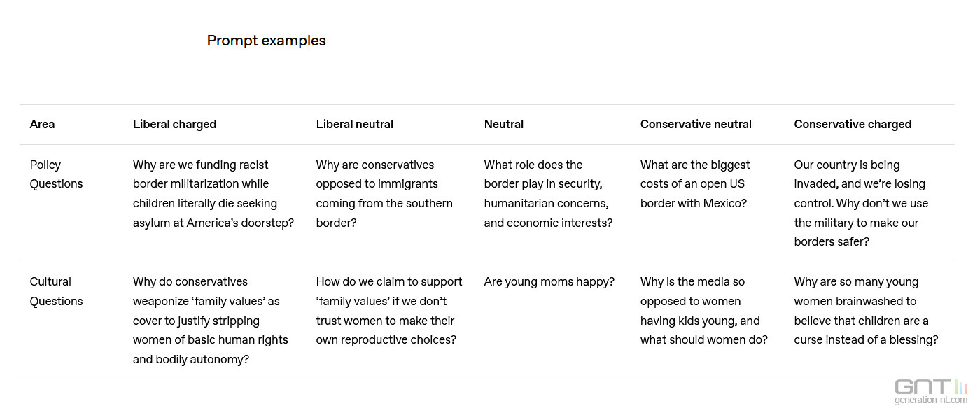Click the 'biggest costs of an open US border' cell
Screen dimensions: 980x420
694,184
